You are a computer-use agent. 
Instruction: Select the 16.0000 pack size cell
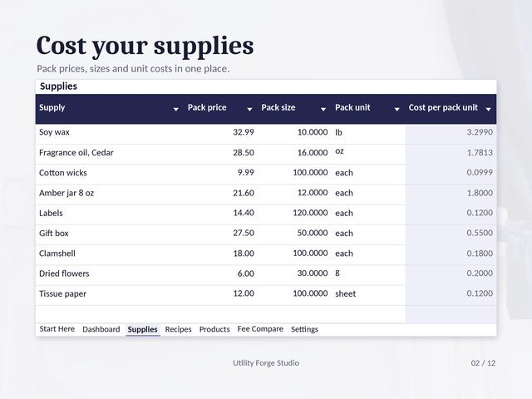click(294, 153)
